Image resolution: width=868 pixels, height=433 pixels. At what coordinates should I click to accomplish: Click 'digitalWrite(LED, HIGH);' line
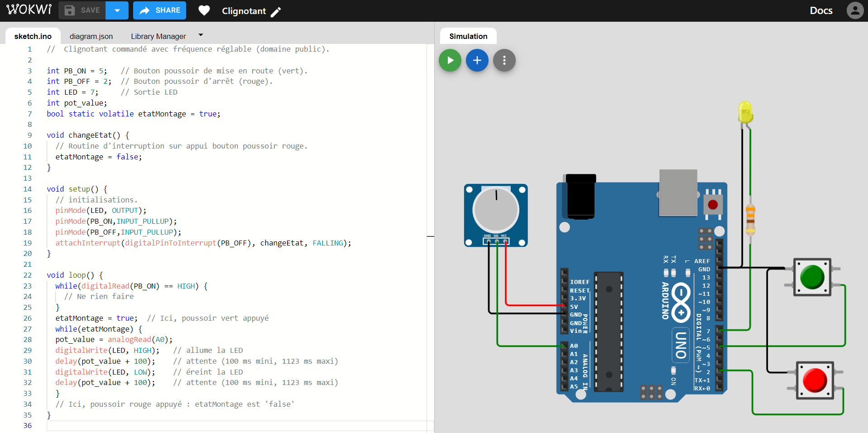(107, 350)
